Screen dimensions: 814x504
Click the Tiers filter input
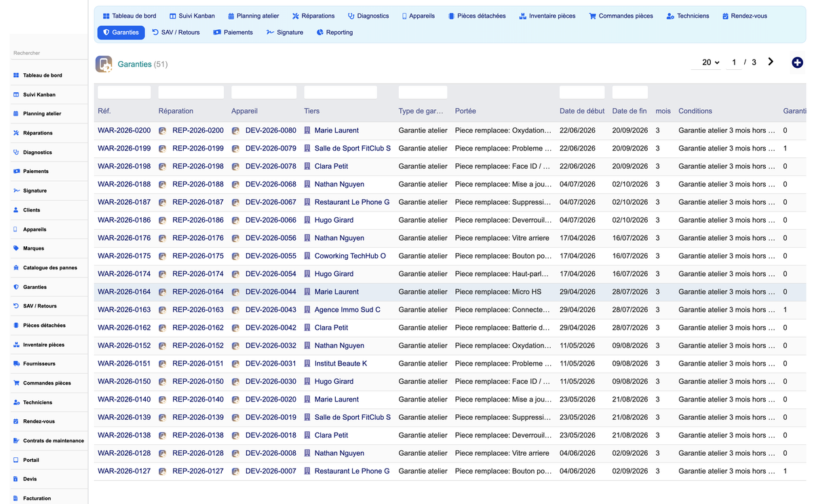pos(341,92)
